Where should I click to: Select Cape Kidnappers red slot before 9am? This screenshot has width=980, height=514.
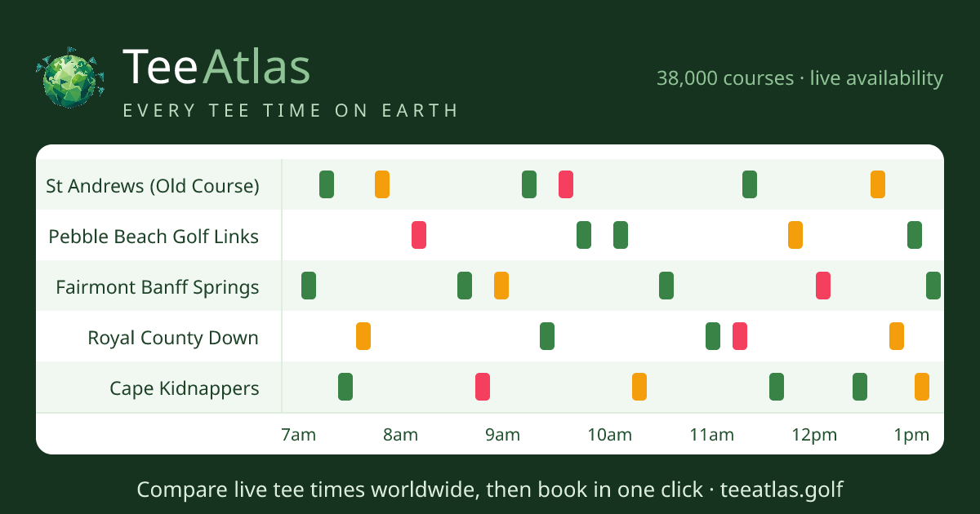tap(483, 387)
